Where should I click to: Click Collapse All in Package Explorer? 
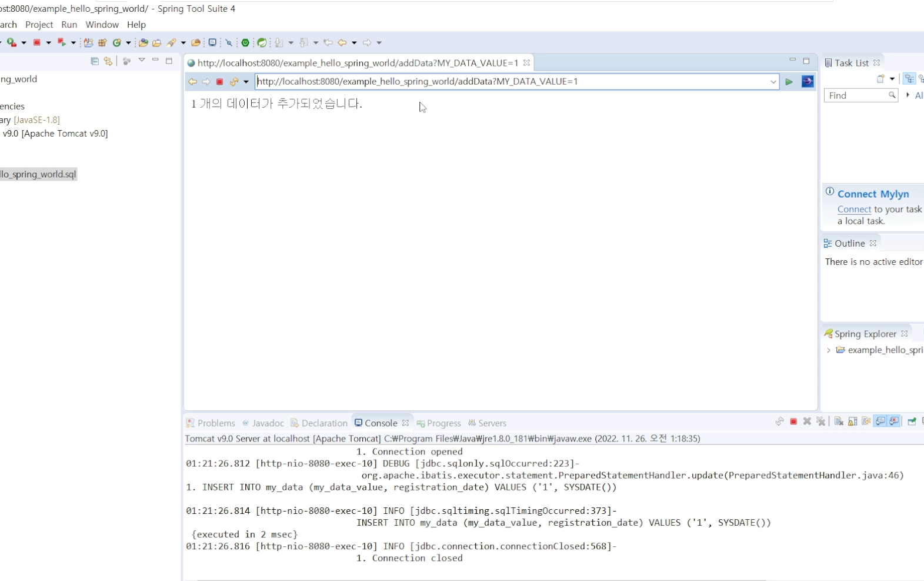pyautogui.click(x=95, y=61)
